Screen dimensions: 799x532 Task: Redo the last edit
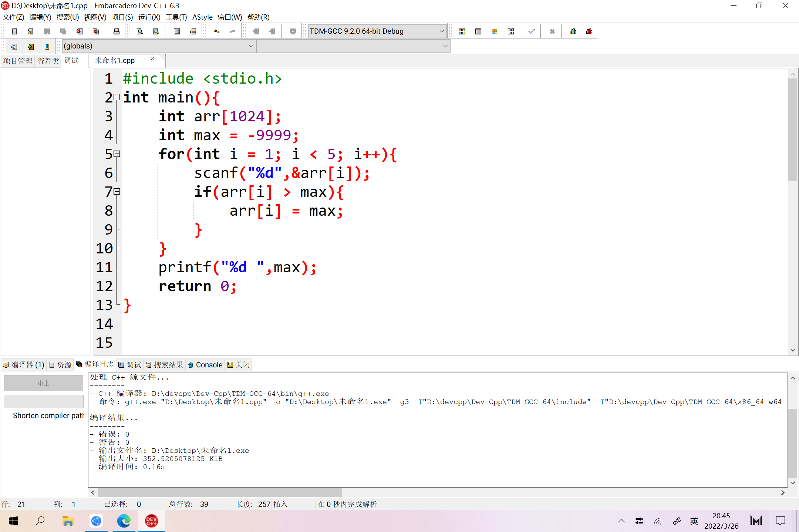(x=233, y=31)
